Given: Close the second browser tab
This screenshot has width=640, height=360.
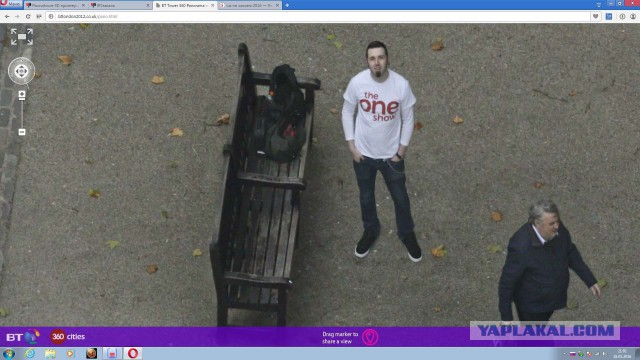Looking at the screenshot, I should [148, 5].
